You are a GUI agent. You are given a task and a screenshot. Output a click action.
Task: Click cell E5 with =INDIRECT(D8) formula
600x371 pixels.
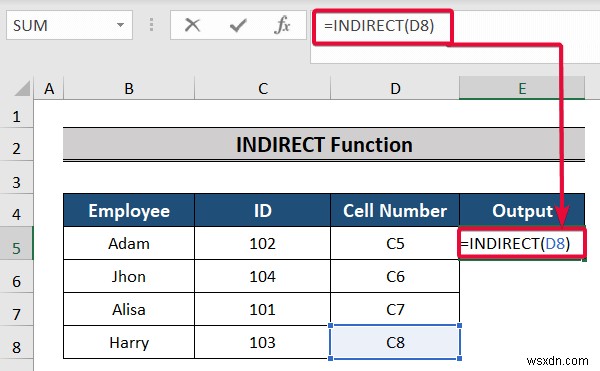(x=522, y=243)
